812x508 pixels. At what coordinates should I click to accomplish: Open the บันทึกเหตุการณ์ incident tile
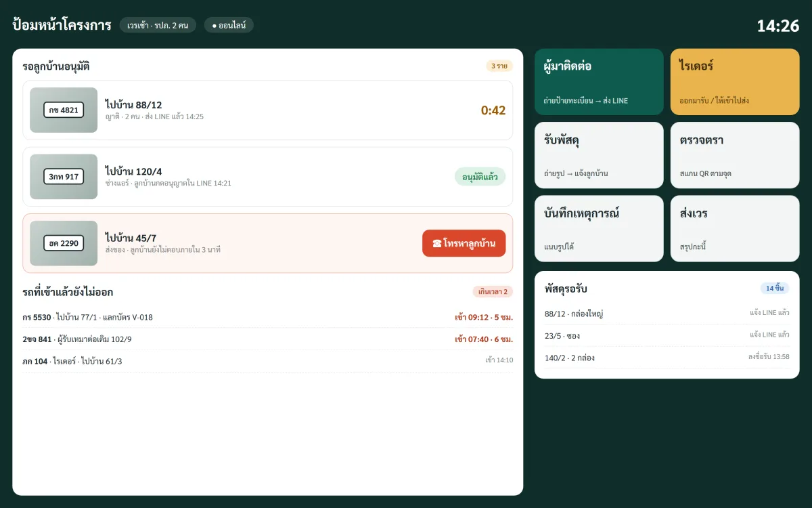[x=599, y=228]
